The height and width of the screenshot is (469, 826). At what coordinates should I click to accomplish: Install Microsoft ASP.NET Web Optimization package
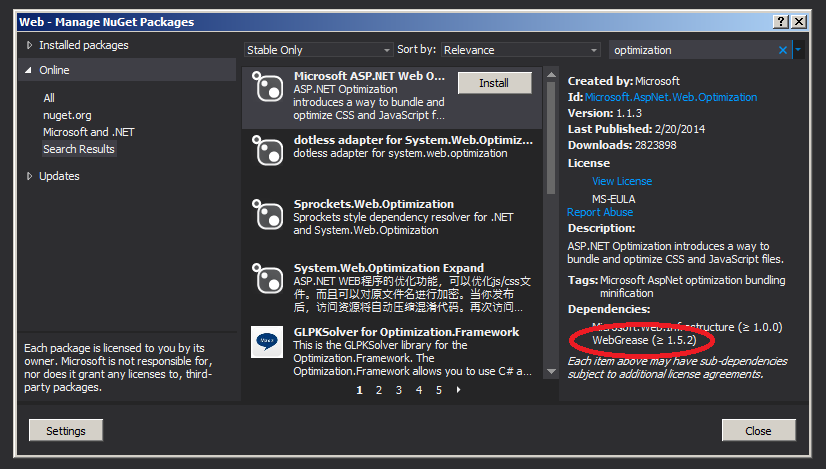coord(494,83)
